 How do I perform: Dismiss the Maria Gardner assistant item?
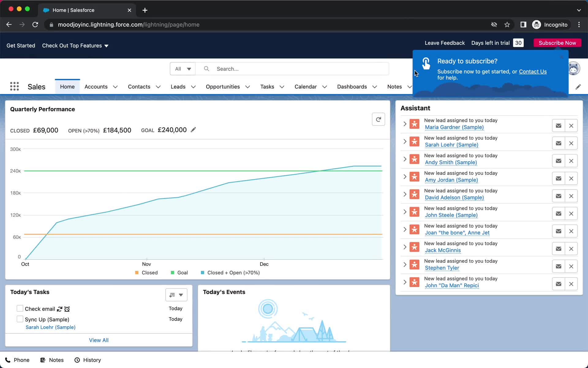571,126
